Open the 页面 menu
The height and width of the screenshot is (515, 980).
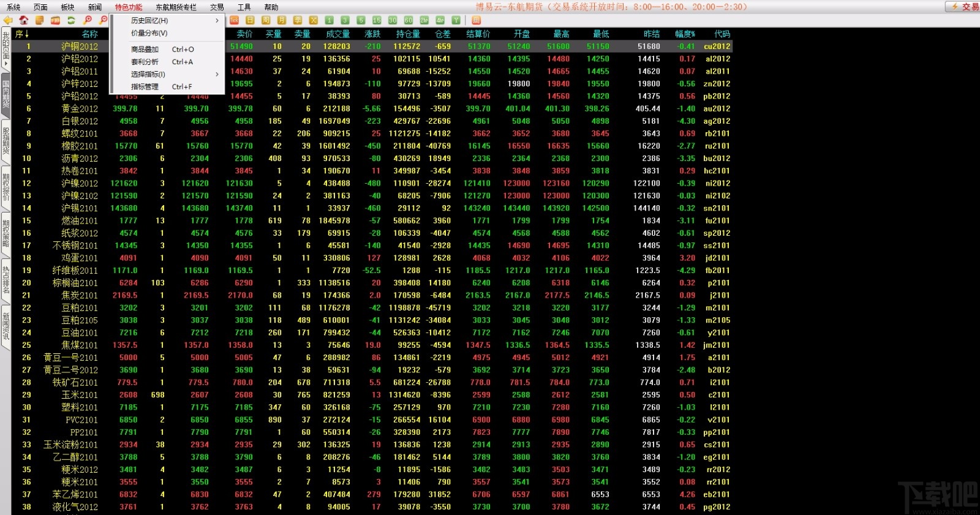coord(40,7)
